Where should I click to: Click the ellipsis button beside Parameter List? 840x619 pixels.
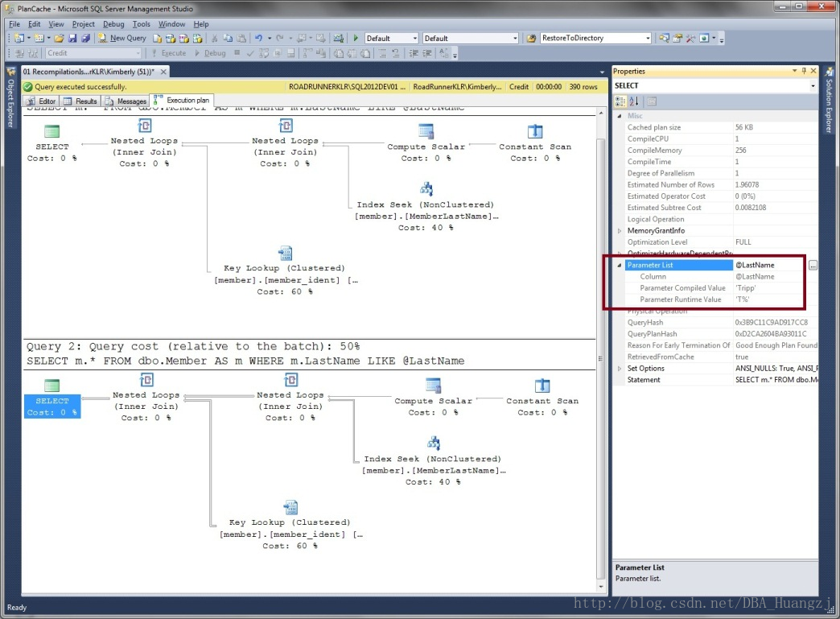tap(813, 266)
